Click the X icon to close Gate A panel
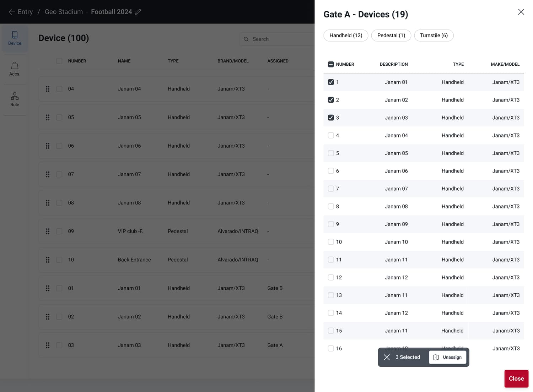 click(521, 12)
